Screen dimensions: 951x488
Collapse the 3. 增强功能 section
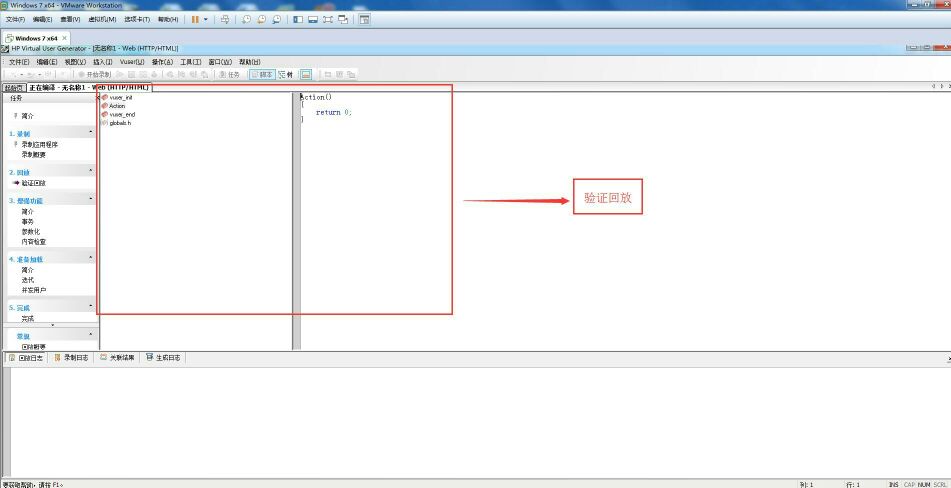tap(91, 200)
